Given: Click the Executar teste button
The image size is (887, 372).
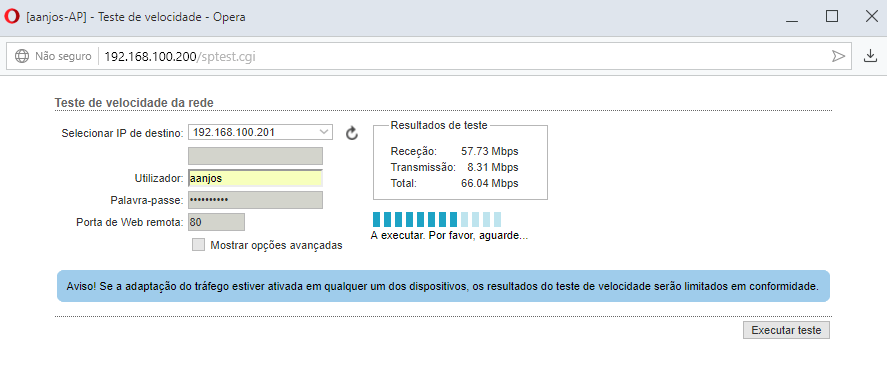Looking at the screenshot, I should 786,330.
